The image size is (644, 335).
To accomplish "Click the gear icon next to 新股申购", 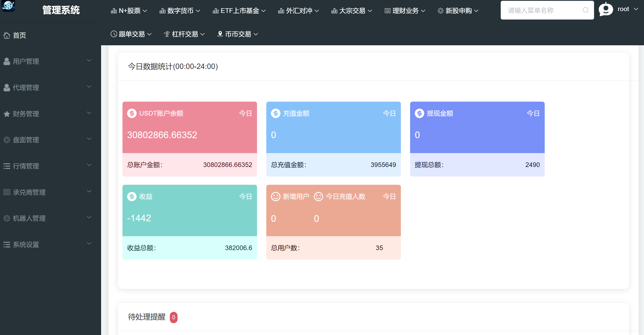I will point(440,11).
